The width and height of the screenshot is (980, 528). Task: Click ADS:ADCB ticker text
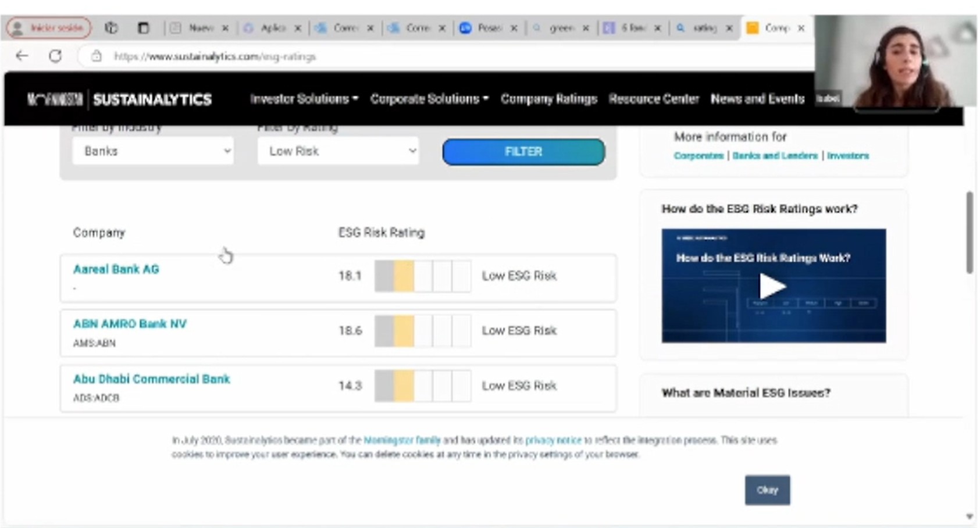click(x=96, y=398)
